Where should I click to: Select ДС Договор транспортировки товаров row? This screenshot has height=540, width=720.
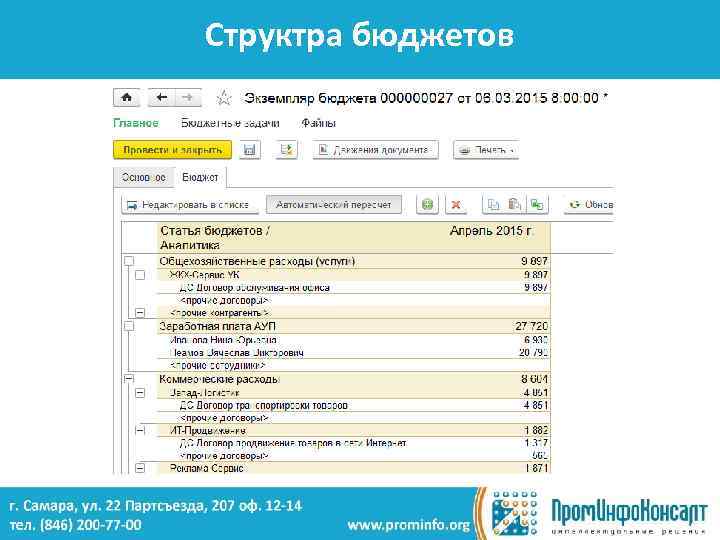(x=354, y=405)
